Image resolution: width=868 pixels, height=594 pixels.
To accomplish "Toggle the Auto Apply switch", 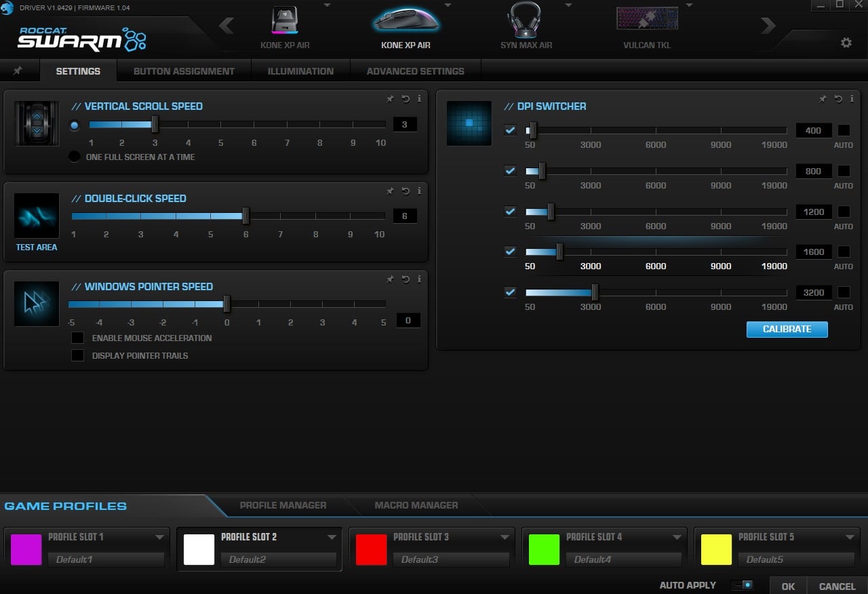I will [x=742, y=585].
